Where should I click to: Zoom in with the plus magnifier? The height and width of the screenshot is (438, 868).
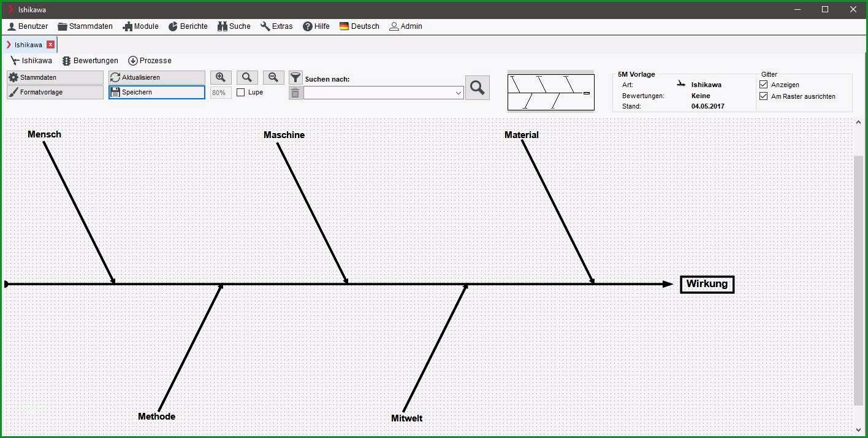click(221, 77)
